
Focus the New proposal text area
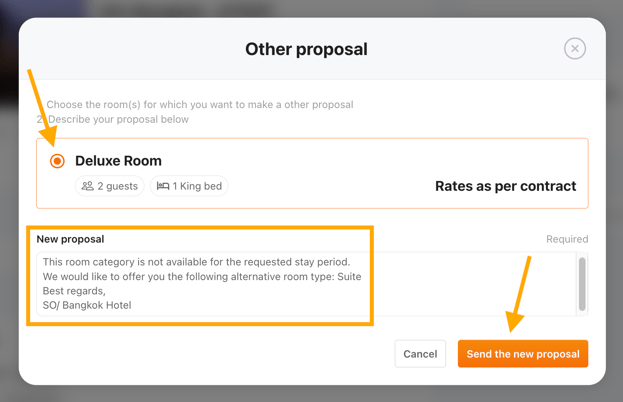coord(306,284)
